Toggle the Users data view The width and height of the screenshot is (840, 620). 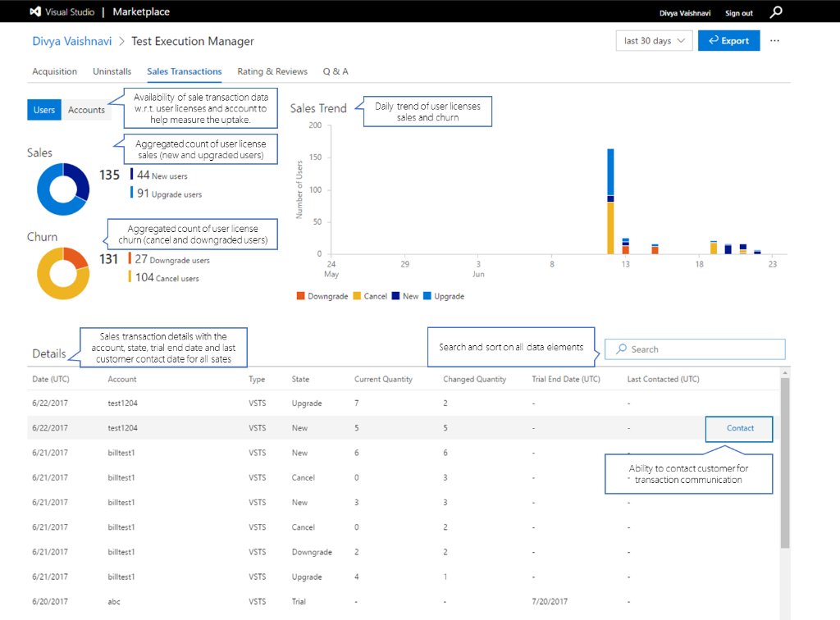tap(43, 109)
